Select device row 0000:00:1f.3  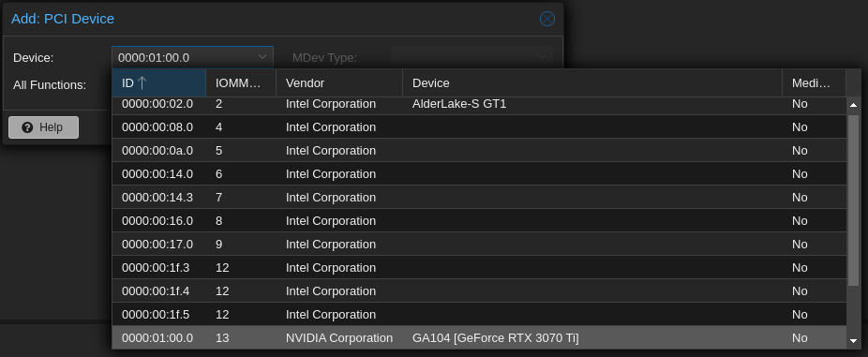479,267
